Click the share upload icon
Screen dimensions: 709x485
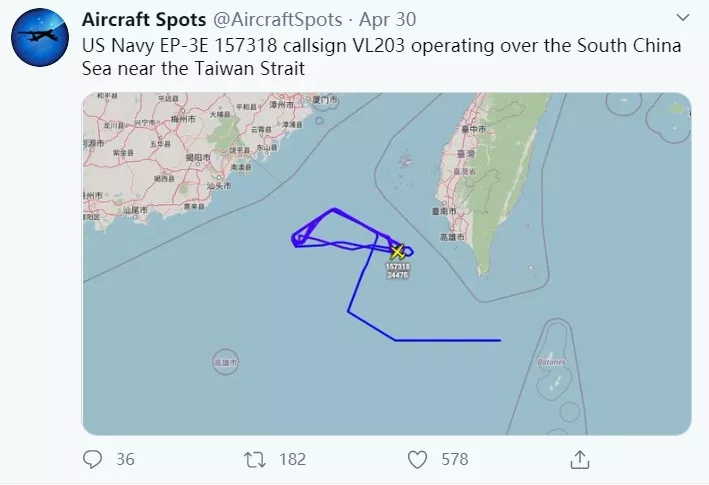(579, 459)
